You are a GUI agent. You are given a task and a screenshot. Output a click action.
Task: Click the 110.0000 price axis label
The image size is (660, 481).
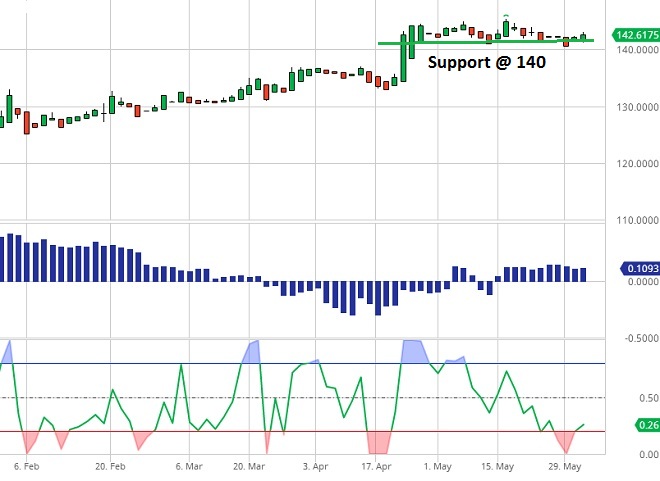click(638, 220)
